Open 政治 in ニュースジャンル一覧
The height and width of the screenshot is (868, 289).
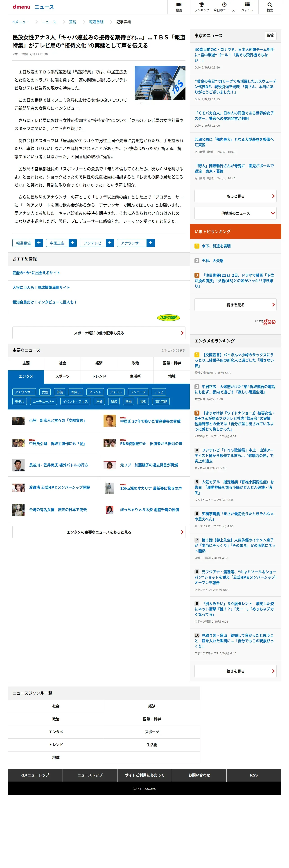(56, 719)
